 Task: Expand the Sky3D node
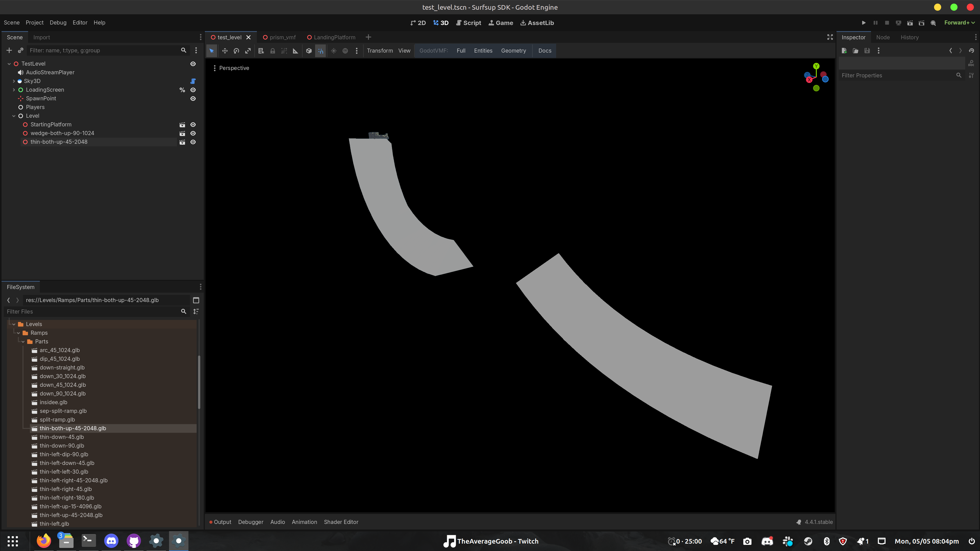[x=14, y=81]
